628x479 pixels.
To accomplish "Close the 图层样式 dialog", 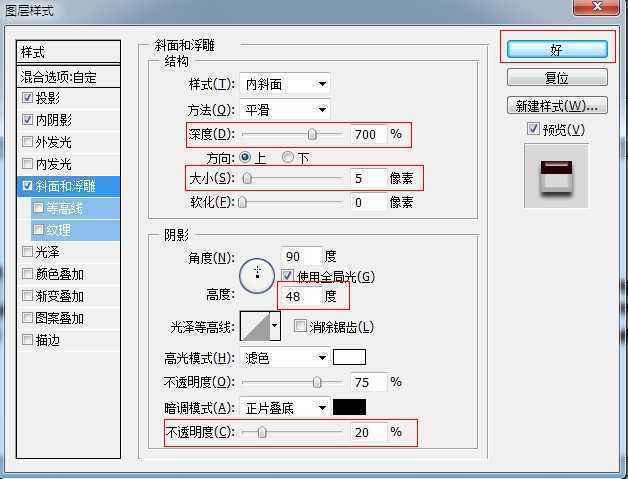I will pos(597,7).
